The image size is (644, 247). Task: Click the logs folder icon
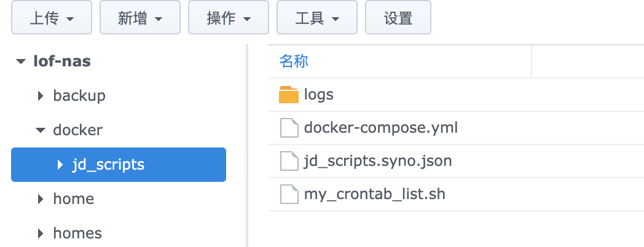289,95
